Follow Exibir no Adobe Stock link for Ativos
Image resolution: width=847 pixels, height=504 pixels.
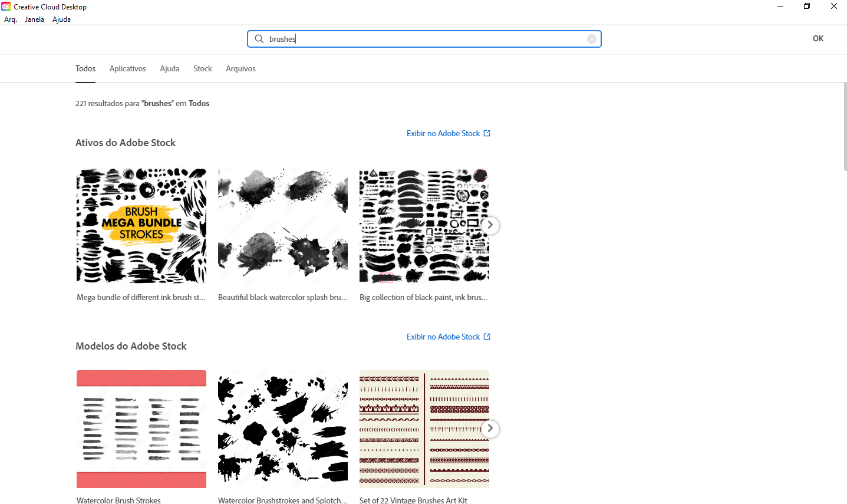443,133
